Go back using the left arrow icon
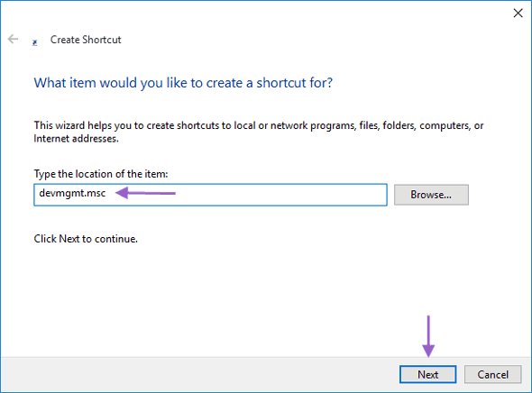 pos(13,39)
